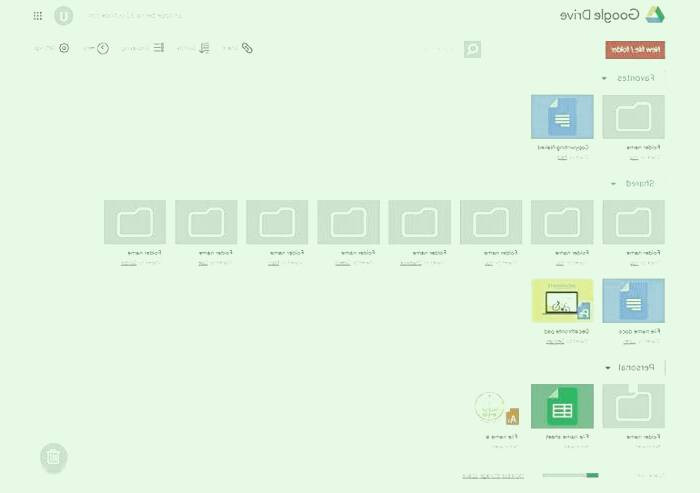Click the storage usage progress bar
Viewport: 700px width, 493px height.
(x=570, y=475)
